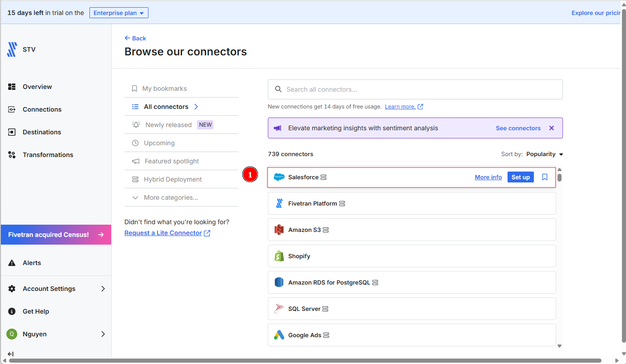Click the Amazon RDS for PostgreSQL icon
Screen dimensions: 626x364
tap(279, 282)
